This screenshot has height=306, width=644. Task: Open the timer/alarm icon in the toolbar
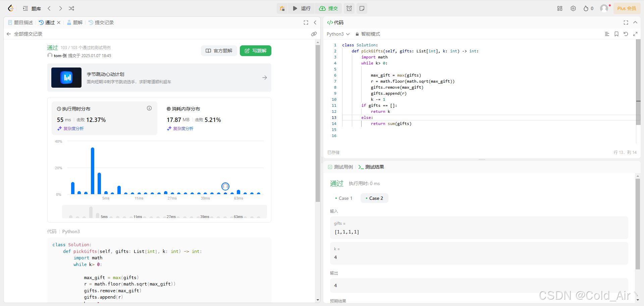coord(349,8)
